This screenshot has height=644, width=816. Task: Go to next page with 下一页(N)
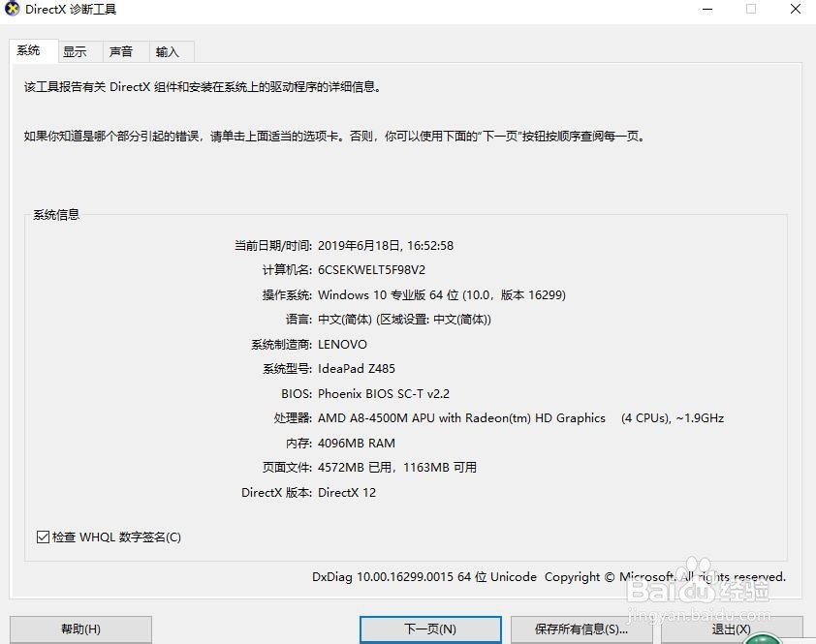tap(430, 629)
